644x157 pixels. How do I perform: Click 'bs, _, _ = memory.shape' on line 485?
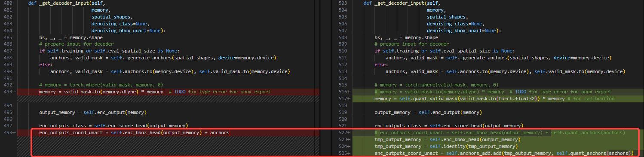click(x=71, y=37)
